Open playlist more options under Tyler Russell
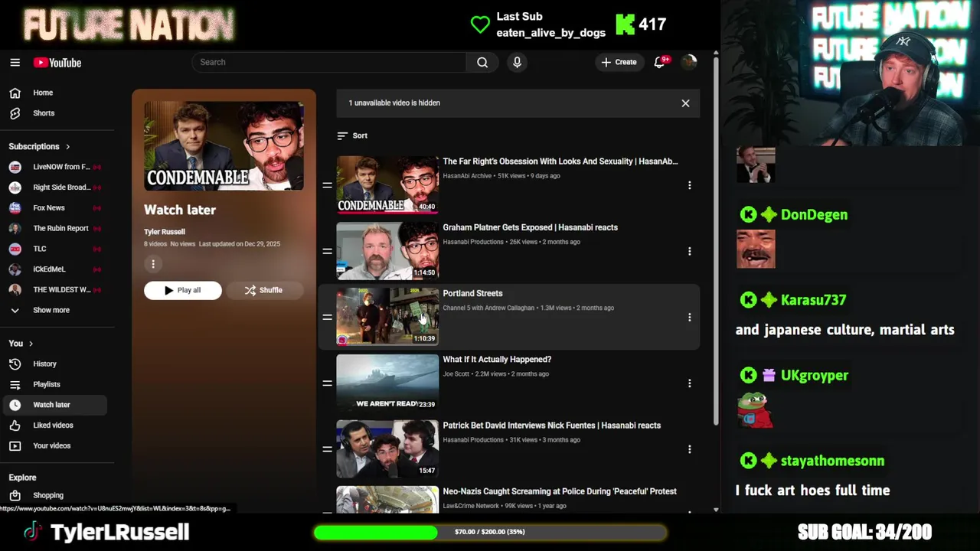The height and width of the screenshot is (551, 980). click(x=153, y=264)
